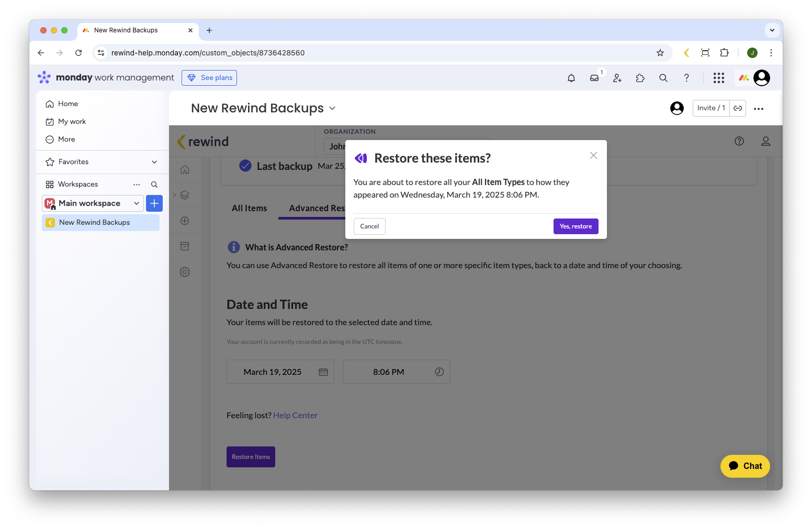Open the profile avatar menu
Screen dimensions: 812x529
coord(762,78)
